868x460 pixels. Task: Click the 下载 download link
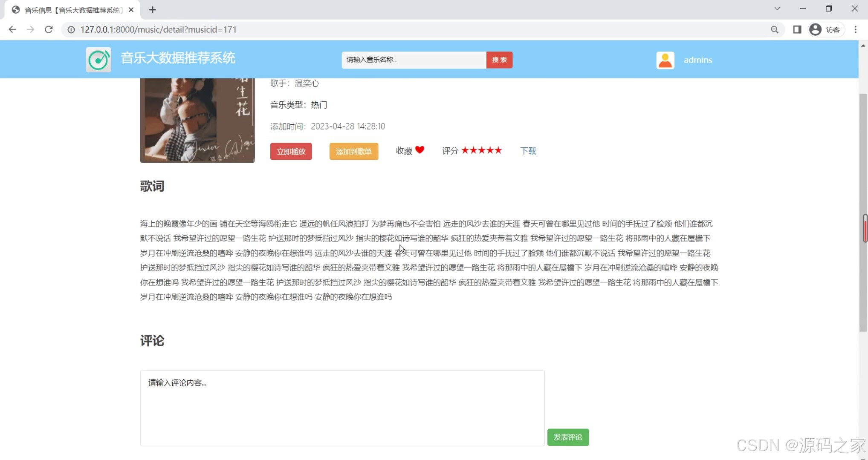(528, 150)
